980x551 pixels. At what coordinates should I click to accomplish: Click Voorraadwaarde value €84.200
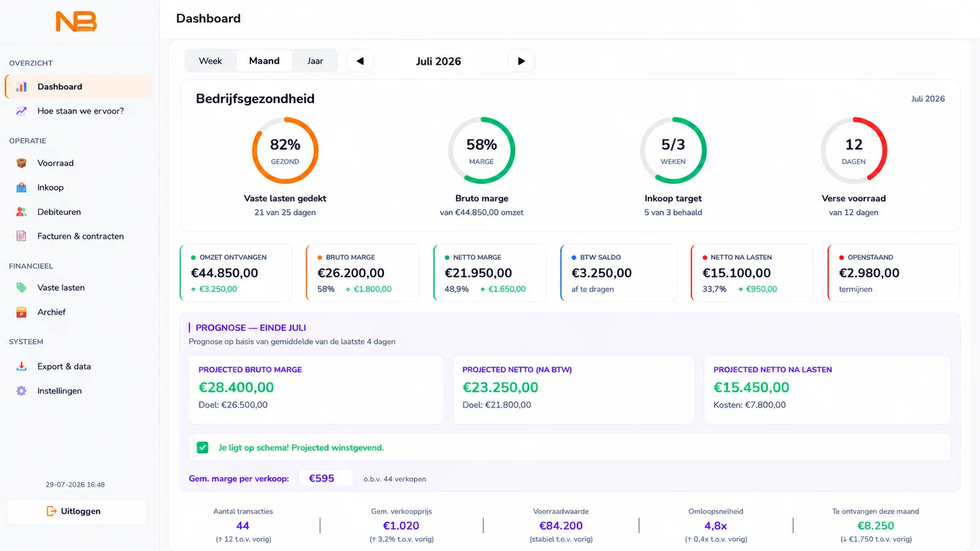[561, 525]
